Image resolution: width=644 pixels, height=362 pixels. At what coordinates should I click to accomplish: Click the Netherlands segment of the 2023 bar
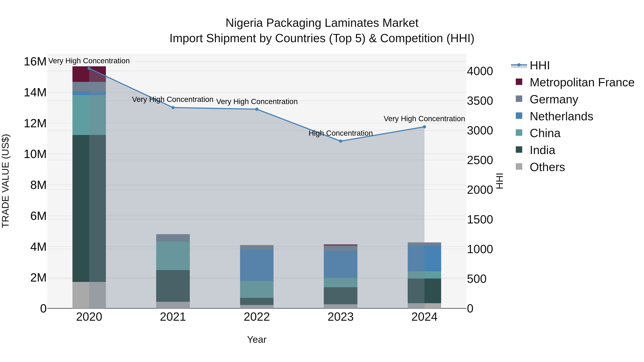click(340, 265)
